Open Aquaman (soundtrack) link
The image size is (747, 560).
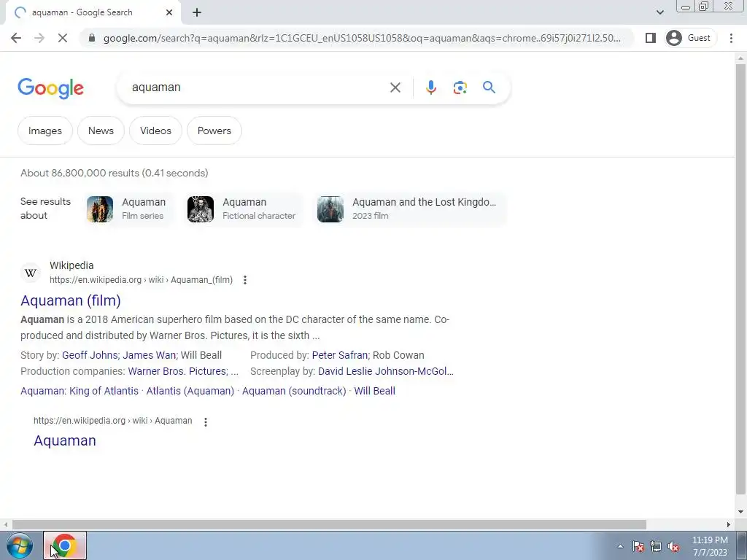[294, 391]
